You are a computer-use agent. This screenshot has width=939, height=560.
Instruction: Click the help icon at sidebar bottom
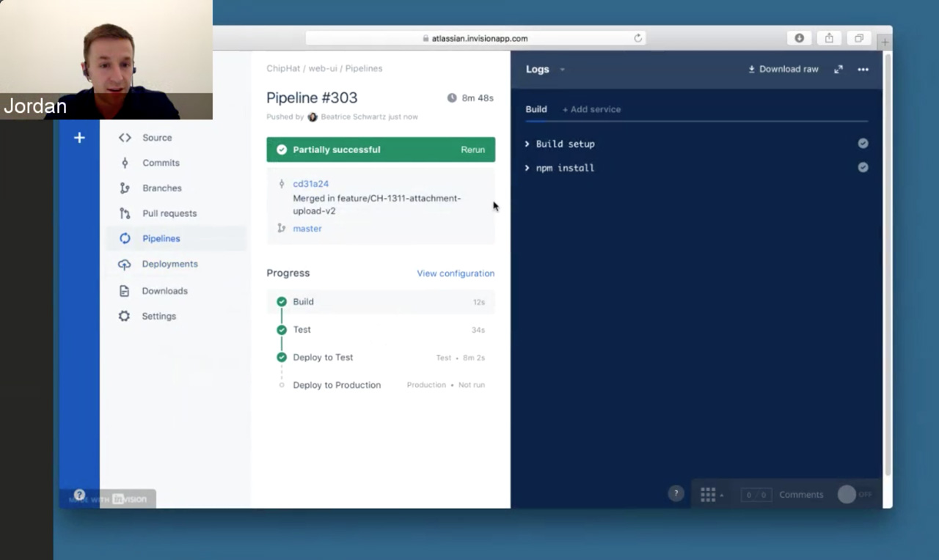point(79,495)
